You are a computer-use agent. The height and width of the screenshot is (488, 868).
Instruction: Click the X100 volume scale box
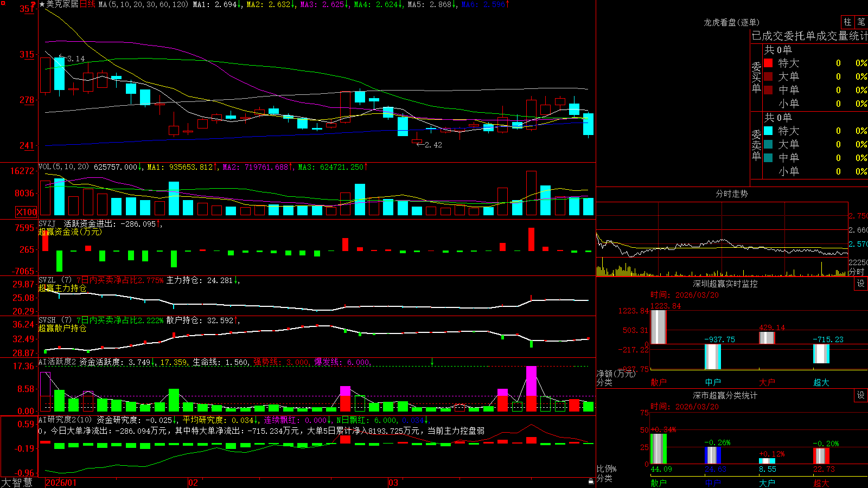26,212
